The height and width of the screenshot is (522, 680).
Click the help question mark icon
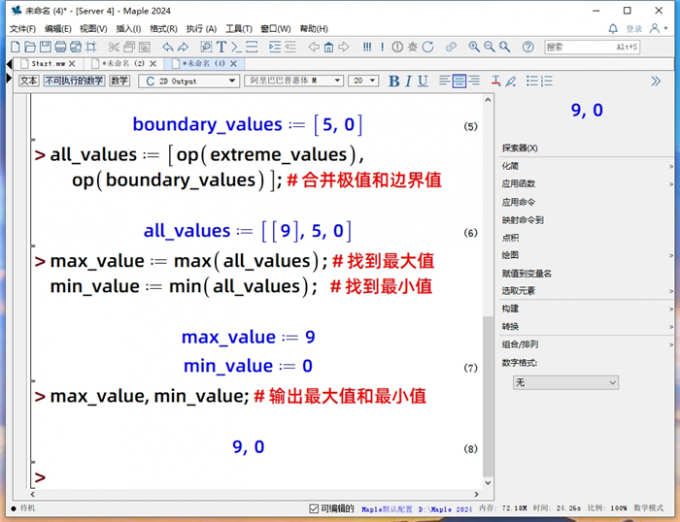[x=527, y=47]
